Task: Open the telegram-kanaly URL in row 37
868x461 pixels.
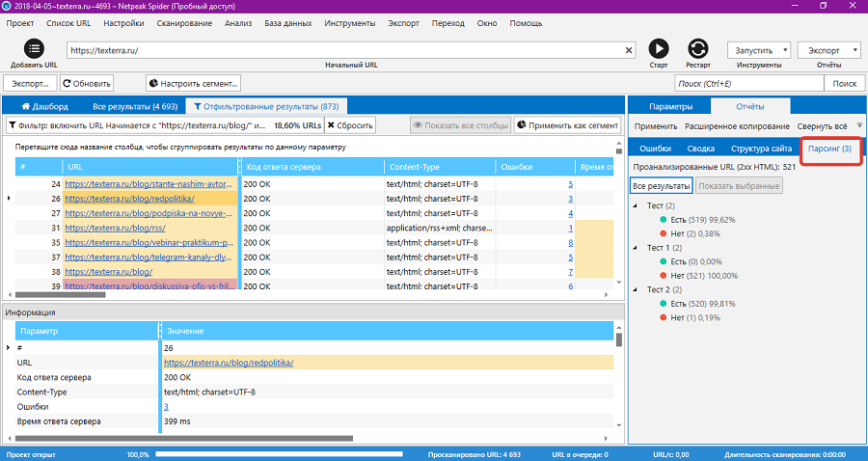Action: 149,257
